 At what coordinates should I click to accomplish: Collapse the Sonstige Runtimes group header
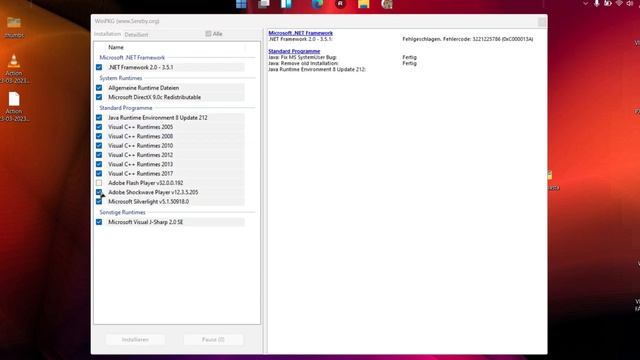tap(122, 213)
